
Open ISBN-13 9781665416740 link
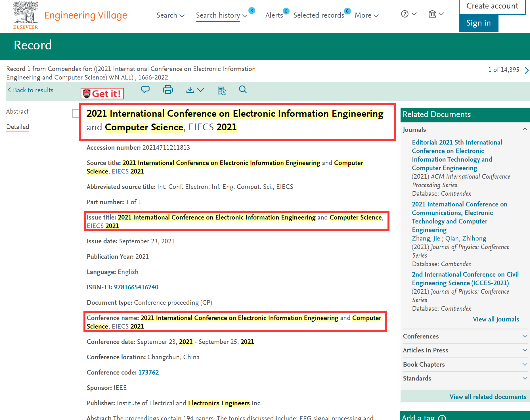tap(136, 287)
